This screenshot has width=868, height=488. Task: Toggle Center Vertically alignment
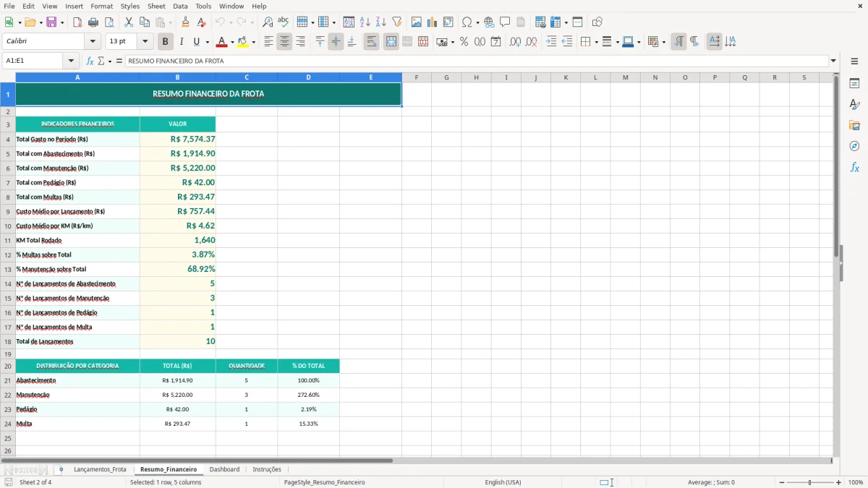336,42
